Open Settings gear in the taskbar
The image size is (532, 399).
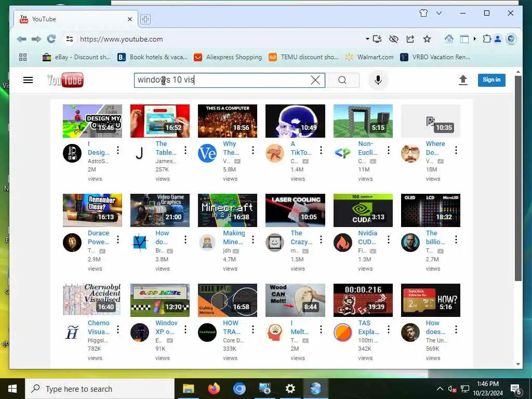(290, 389)
